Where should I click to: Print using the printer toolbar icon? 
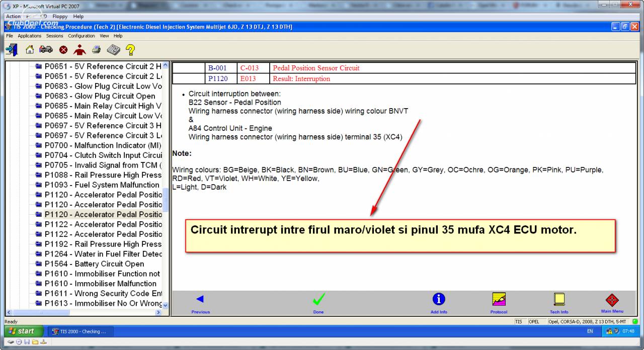point(97,50)
